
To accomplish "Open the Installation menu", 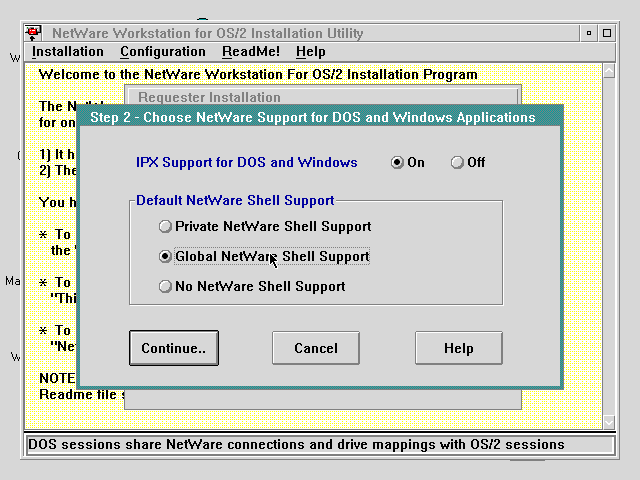I will pyautogui.click(x=68, y=52).
